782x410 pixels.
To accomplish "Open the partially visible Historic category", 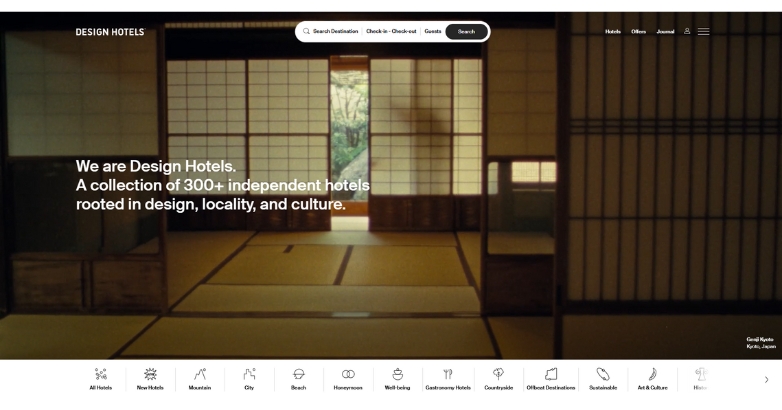I will [x=700, y=380].
